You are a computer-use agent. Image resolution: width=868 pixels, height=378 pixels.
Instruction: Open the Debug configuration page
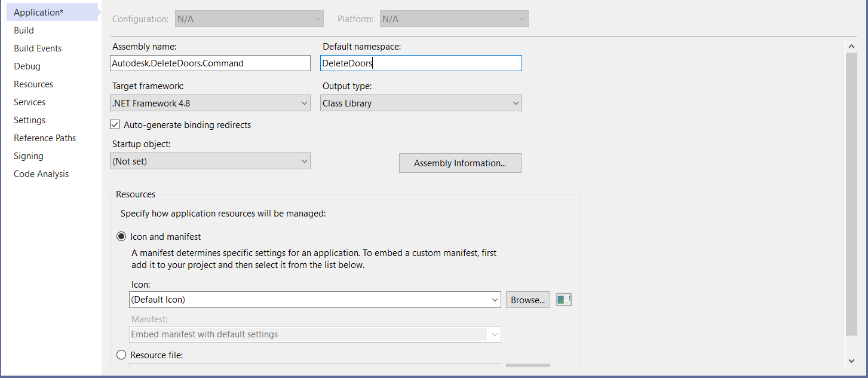click(27, 66)
